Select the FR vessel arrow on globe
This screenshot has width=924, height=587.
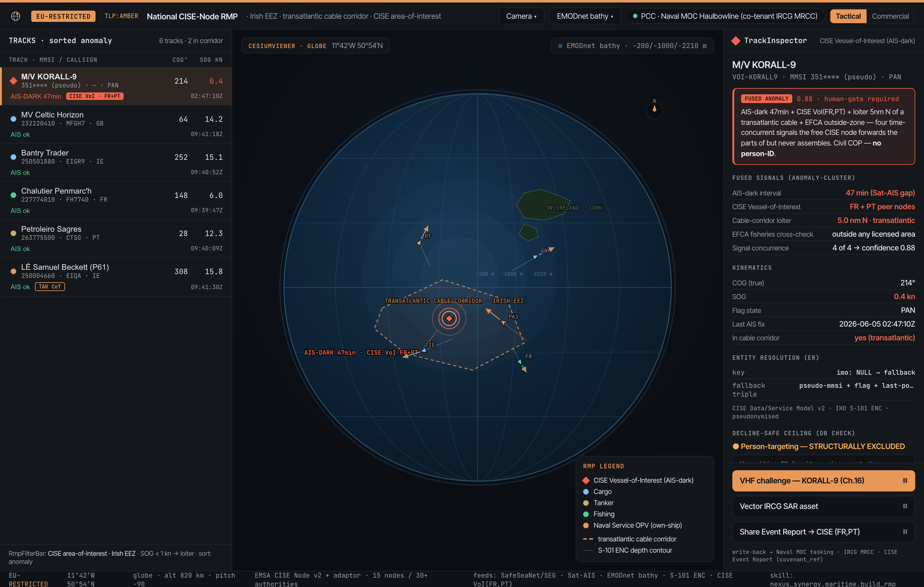pyautogui.click(x=519, y=362)
